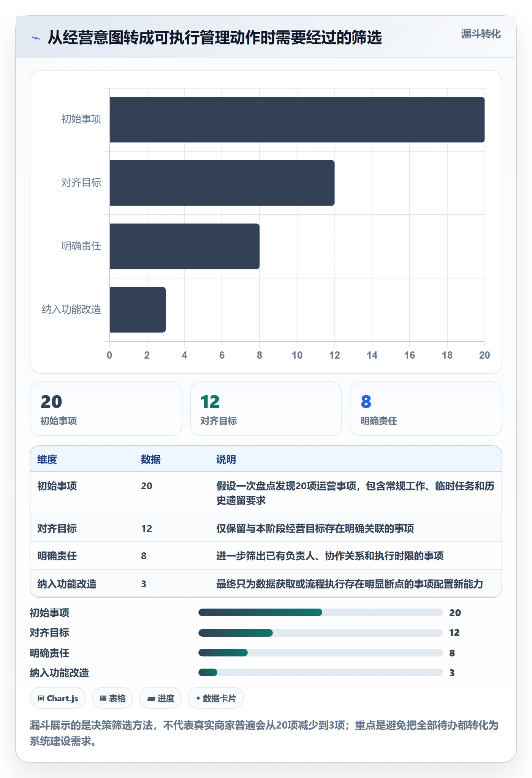Screen dimensions: 532x778
Task: Click the data value 3 in the table
Action: pos(144,584)
